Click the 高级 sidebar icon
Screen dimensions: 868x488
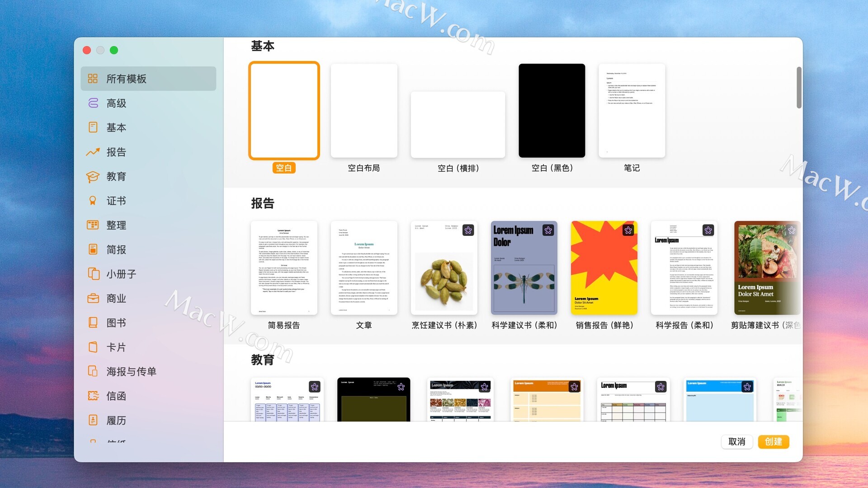[93, 103]
